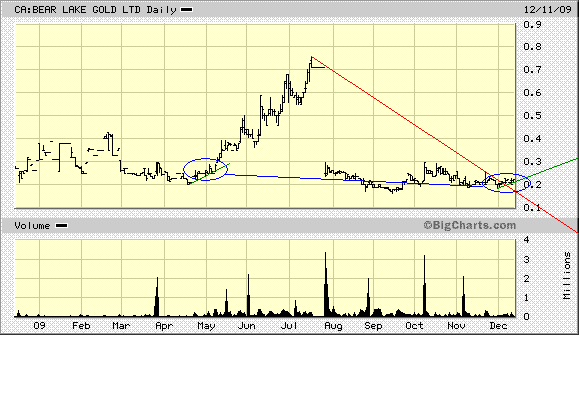The width and height of the screenshot is (579, 405).
Task: Click the 0 volume axis label
Action: [527, 316]
